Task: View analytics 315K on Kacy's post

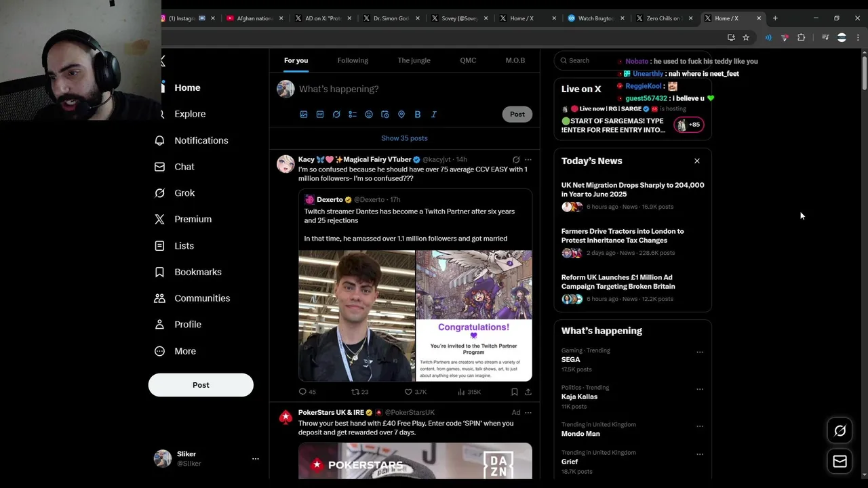Action: pyautogui.click(x=461, y=392)
